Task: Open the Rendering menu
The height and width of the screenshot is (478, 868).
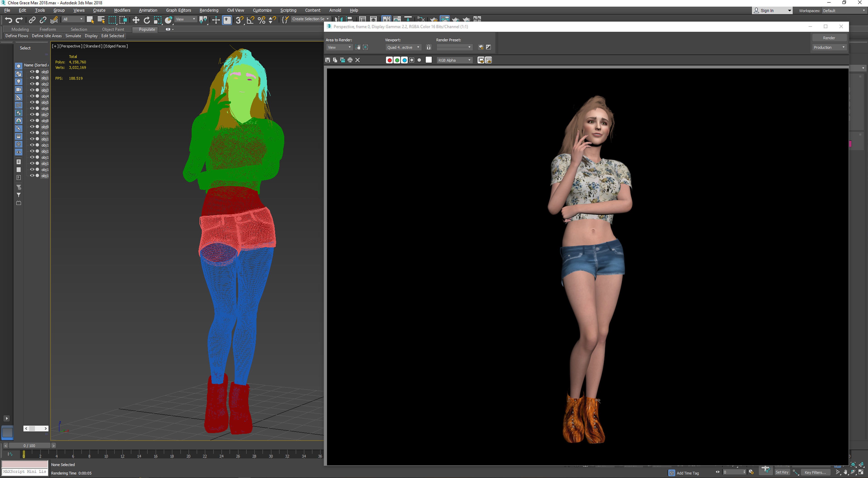Action: pos(209,10)
